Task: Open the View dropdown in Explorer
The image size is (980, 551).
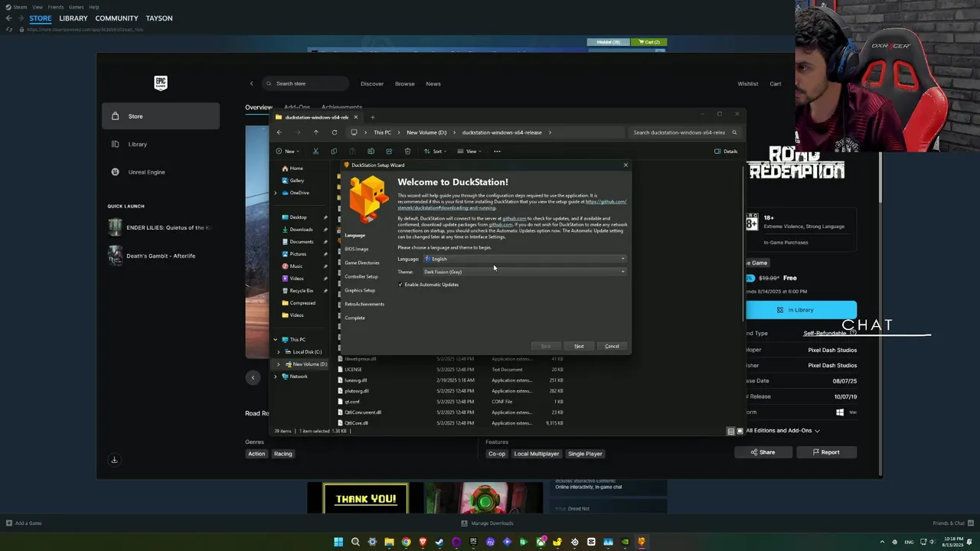Action: coord(469,151)
